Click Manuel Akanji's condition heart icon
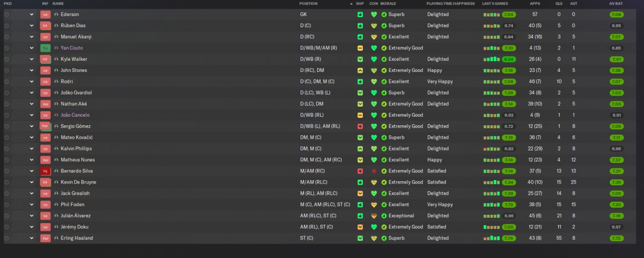 374,37
